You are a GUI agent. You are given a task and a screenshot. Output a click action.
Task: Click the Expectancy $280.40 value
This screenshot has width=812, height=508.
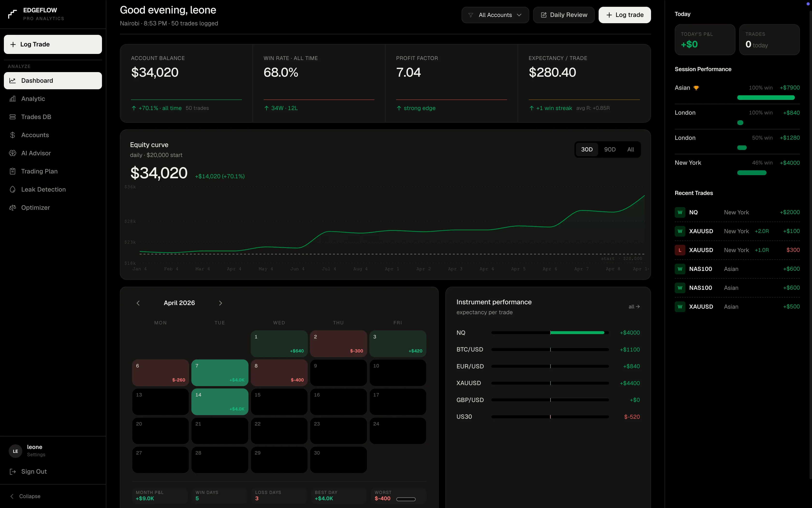(x=552, y=73)
